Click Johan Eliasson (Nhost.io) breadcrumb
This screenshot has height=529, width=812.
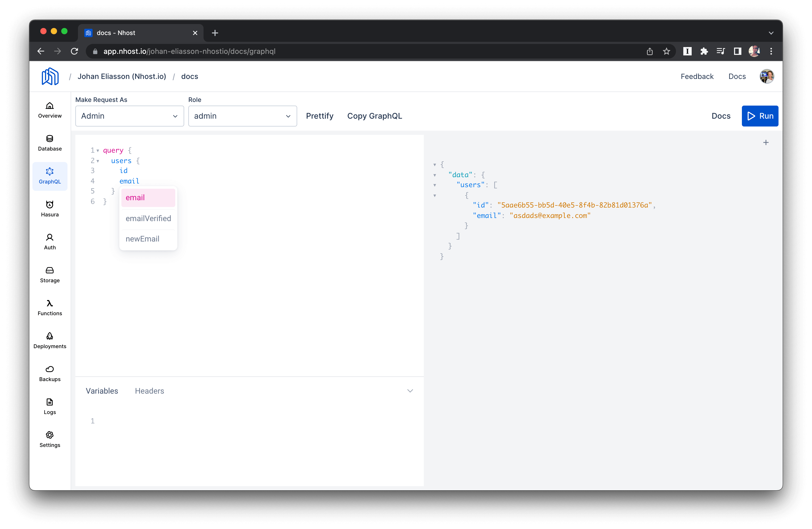click(x=122, y=76)
